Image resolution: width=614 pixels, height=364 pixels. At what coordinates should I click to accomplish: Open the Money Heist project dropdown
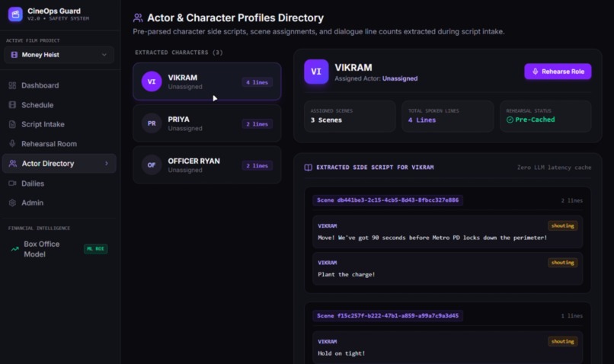pyautogui.click(x=59, y=55)
